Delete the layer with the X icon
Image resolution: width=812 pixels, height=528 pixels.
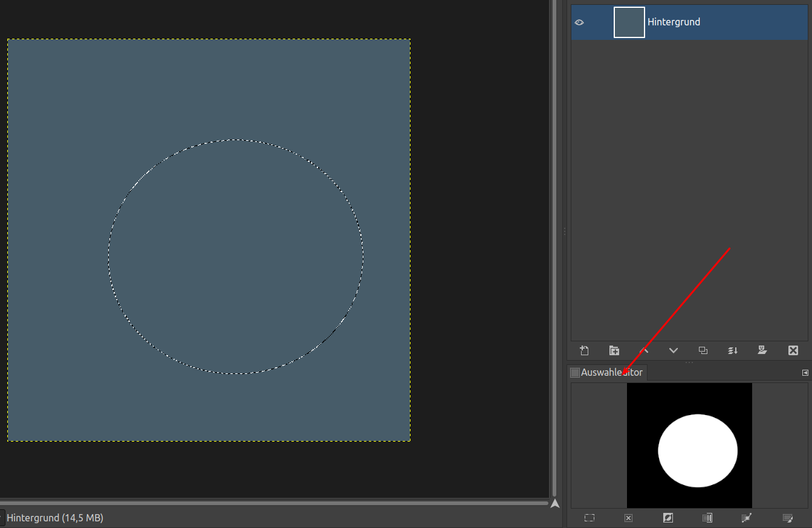793,350
